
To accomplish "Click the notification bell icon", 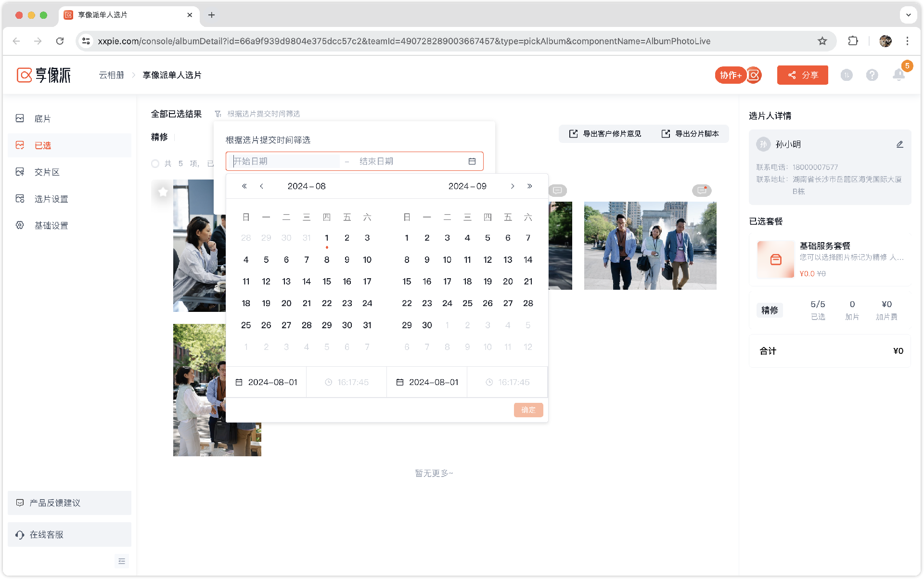I will (898, 75).
